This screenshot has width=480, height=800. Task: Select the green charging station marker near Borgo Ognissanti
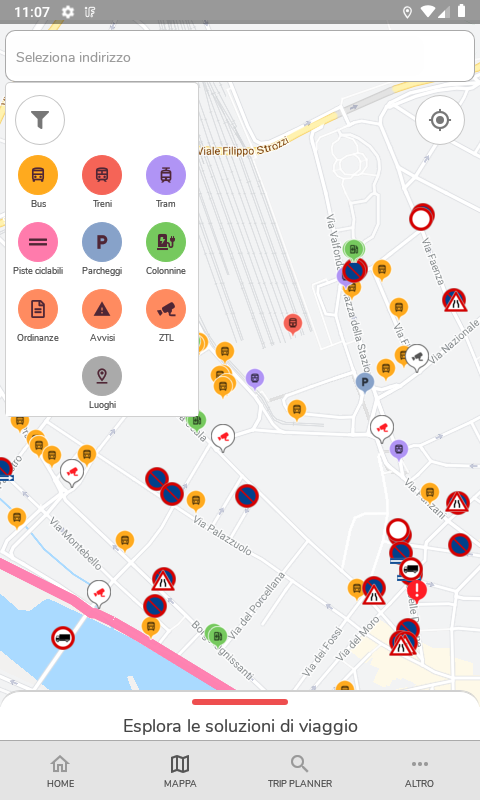(216, 635)
